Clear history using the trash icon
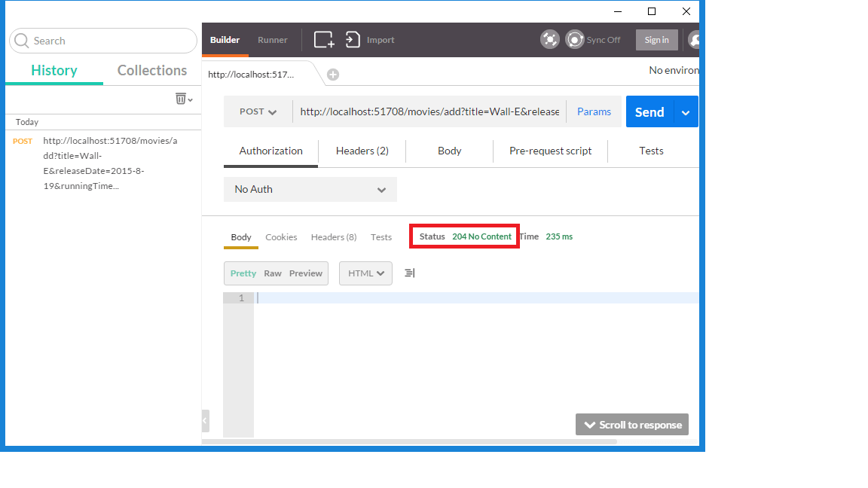Viewport: 868px width, 488px height. tap(180, 98)
